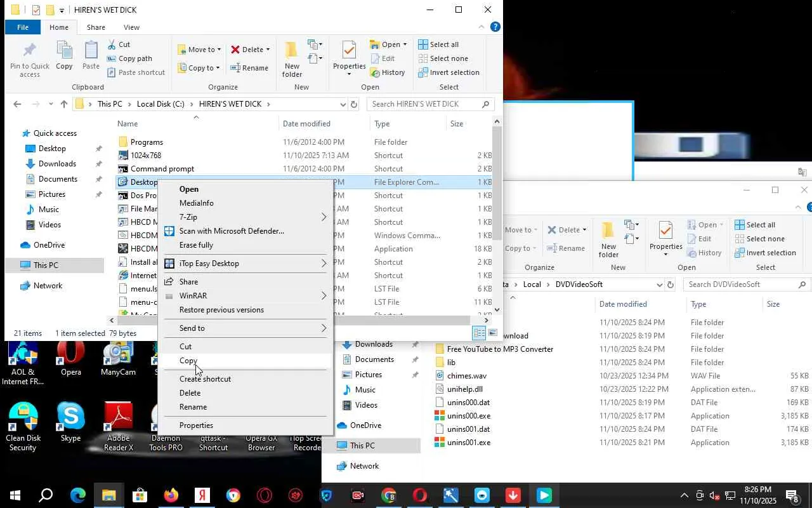Image resolution: width=812 pixels, height=508 pixels.
Task: Expand the Copy to dropdown in front ribbon
Action: 218,68
